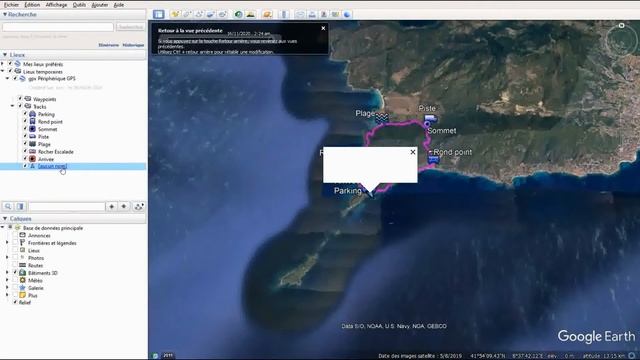Expand the Frontières et légendes layer

7,243
